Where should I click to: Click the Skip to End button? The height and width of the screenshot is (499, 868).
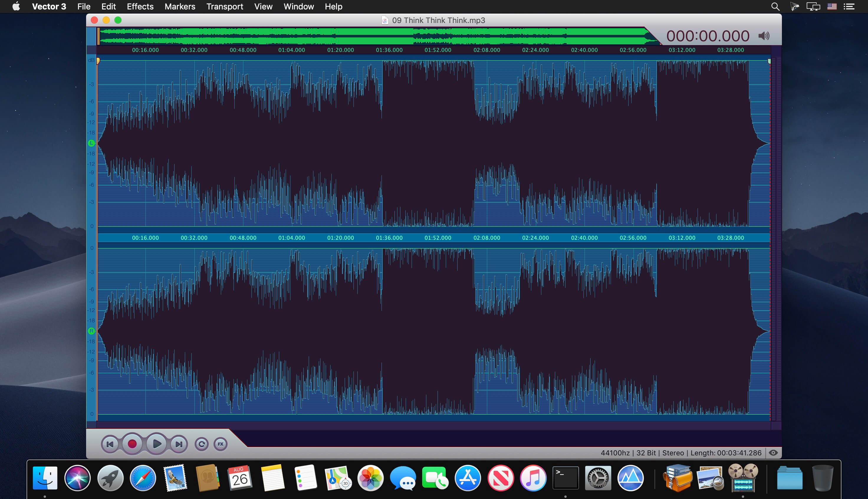pyautogui.click(x=179, y=444)
